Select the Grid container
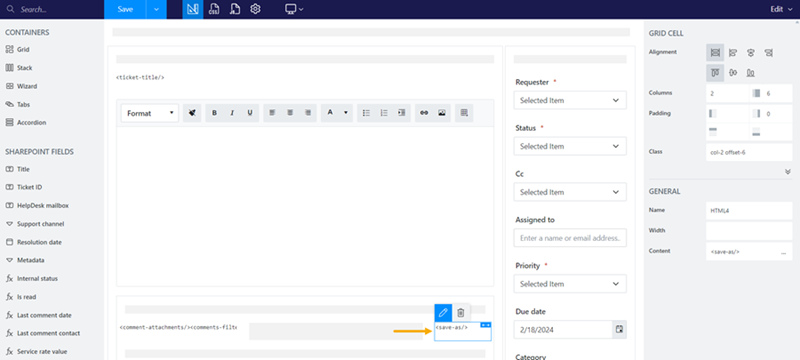The width and height of the screenshot is (800, 360). pos(18,49)
